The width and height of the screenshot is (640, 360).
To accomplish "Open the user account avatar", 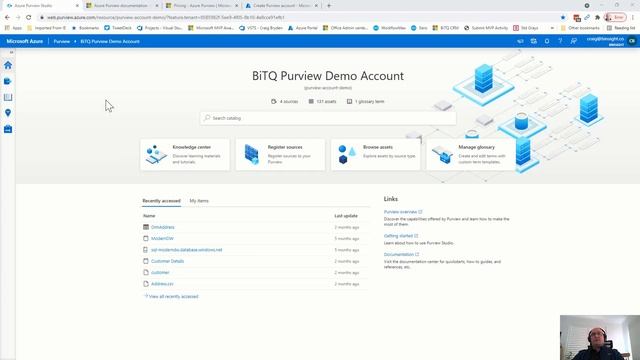I will (x=632, y=41).
